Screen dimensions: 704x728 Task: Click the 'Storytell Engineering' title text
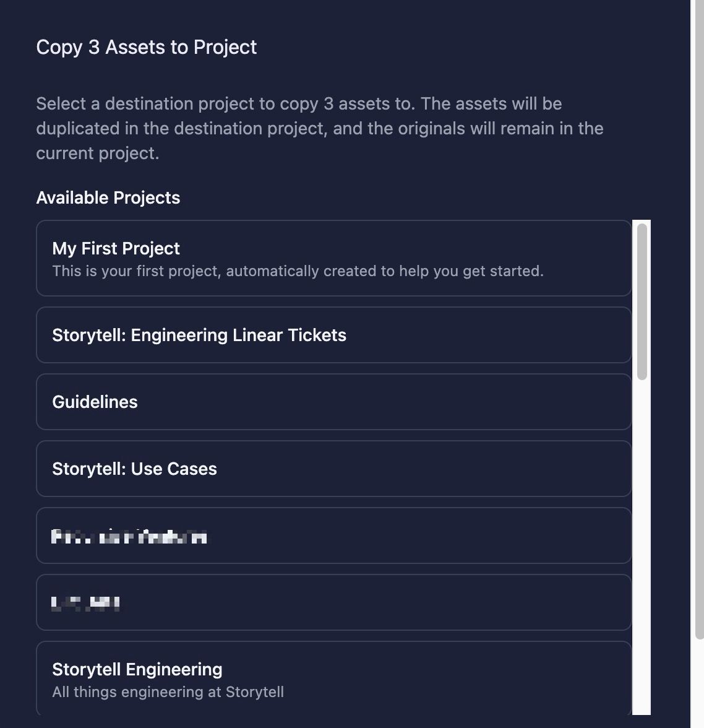(137, 670)
